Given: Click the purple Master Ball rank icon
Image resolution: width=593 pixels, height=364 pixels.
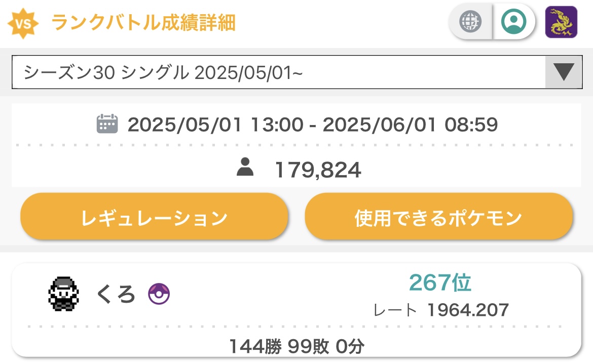Looking at the screenshot, I should click(x=159, y=294).
